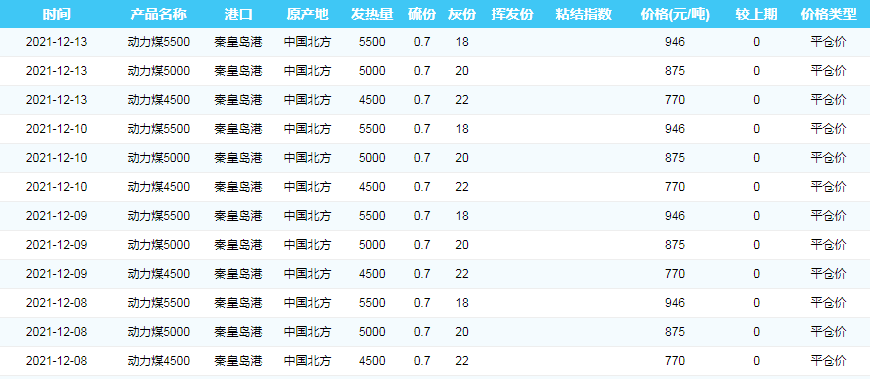Click product name 动力煤4500 dated 2021-12-09
The image size is (871, 379).
coord(159,274)
